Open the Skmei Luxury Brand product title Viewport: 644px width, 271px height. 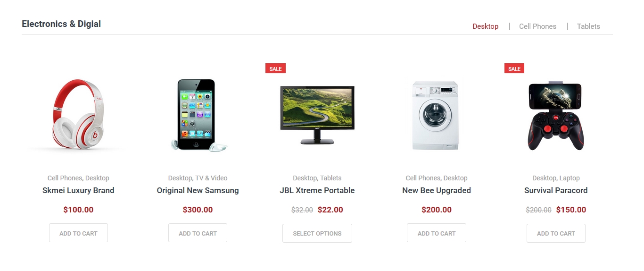tap(78, 190)
